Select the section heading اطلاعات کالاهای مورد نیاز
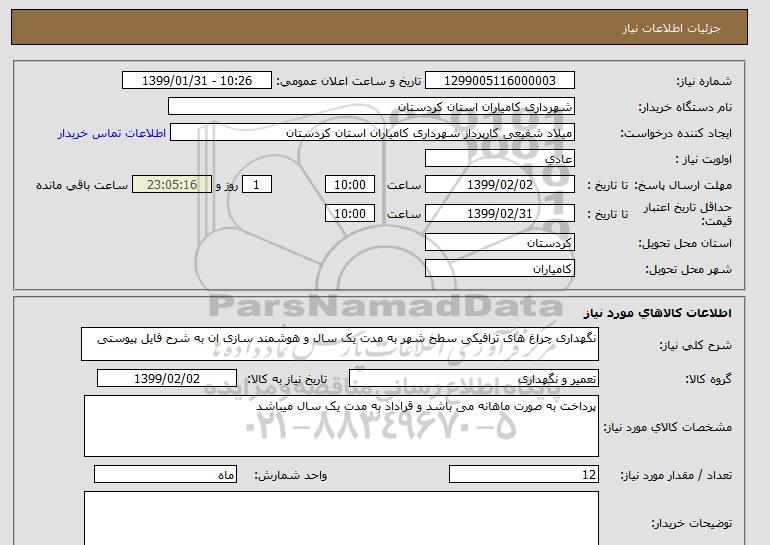The width and height of the screenshot is (770, 545). (x=657, y=313)
